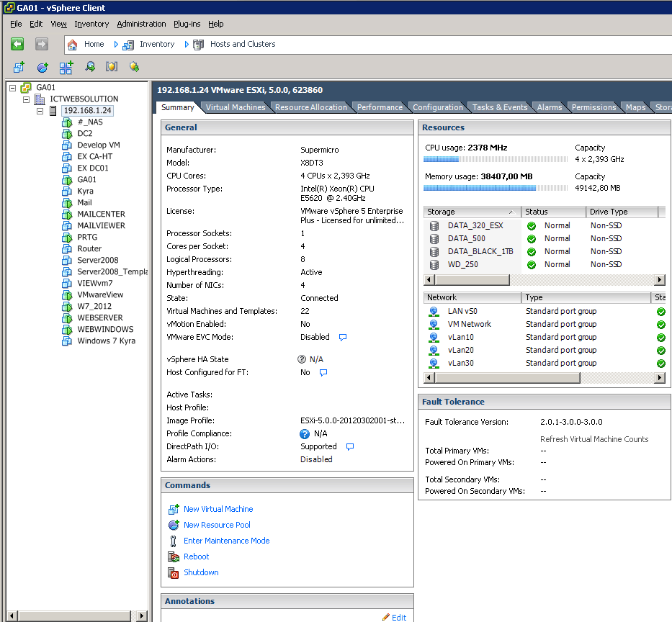
Task: Click the vLan30 network icon
Action: 434,364
